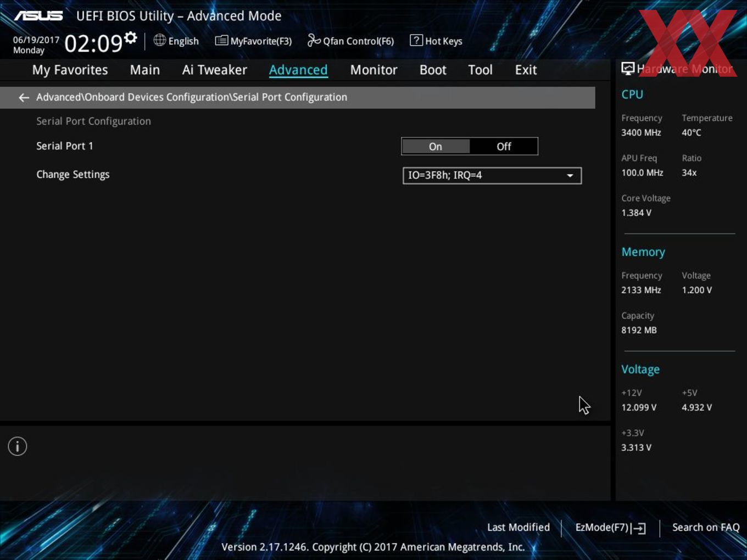Click the Serial Port 1 label
747x560 pixels.
point(65,146)
